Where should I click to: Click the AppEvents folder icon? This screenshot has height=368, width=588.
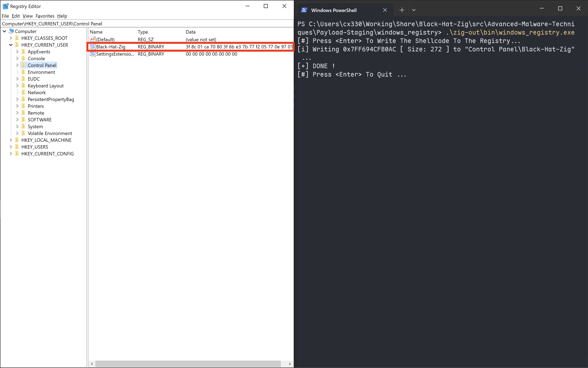coord(23,52)
